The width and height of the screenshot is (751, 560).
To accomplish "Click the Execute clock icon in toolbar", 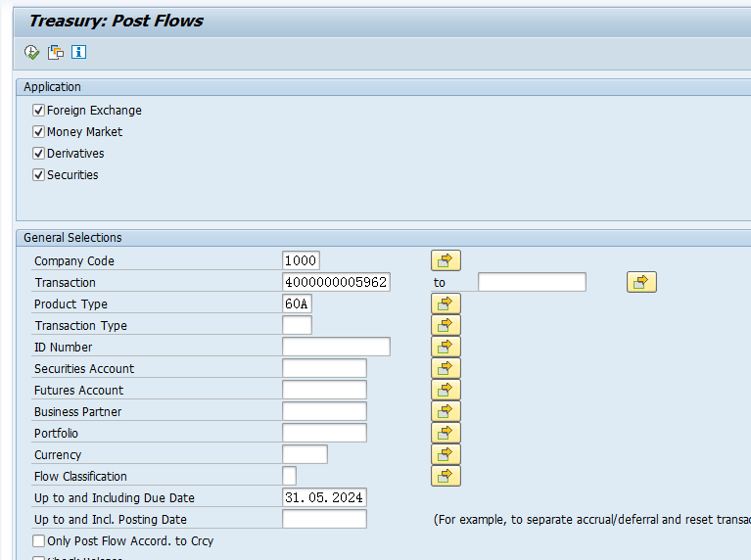I will tap(32, 52).
